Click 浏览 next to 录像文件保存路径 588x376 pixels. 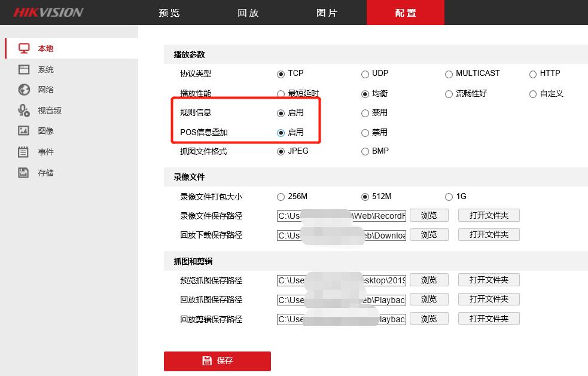(429, 215)
